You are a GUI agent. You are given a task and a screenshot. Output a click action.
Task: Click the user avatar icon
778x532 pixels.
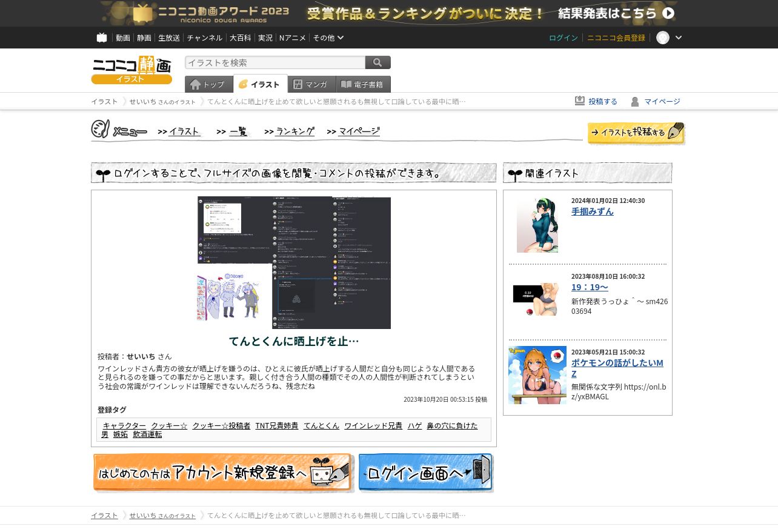point(663,38)
